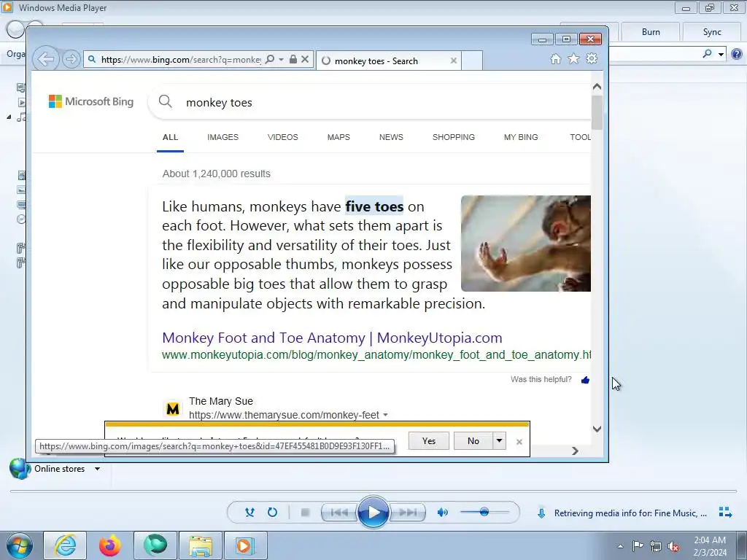Switch to the VIDEOS results tab
This screenshot has width=747, height=560.
tap(282, 137)
